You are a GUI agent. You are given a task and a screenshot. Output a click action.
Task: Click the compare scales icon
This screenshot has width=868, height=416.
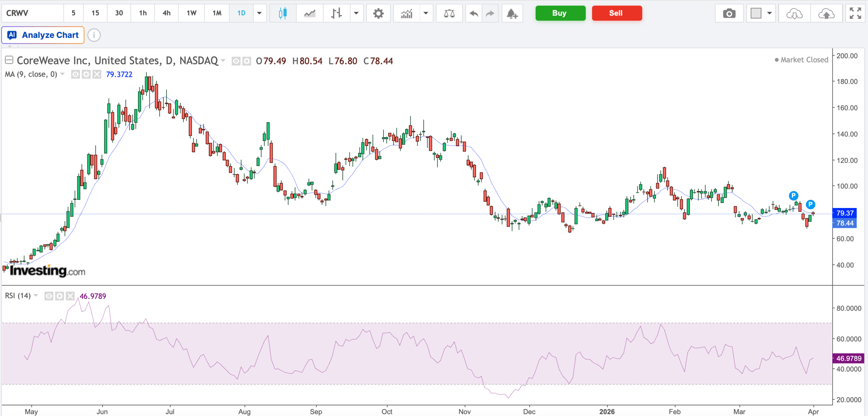(x=449, y=13)
